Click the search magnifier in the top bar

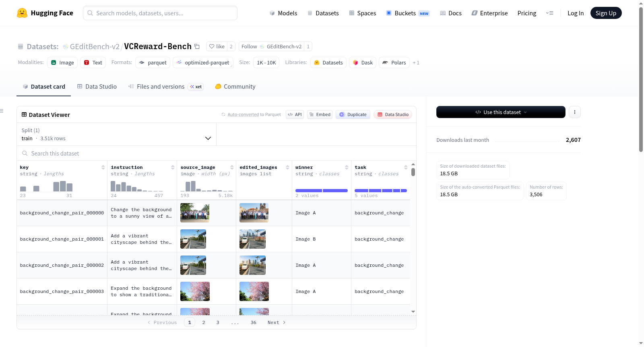[90, 13]
